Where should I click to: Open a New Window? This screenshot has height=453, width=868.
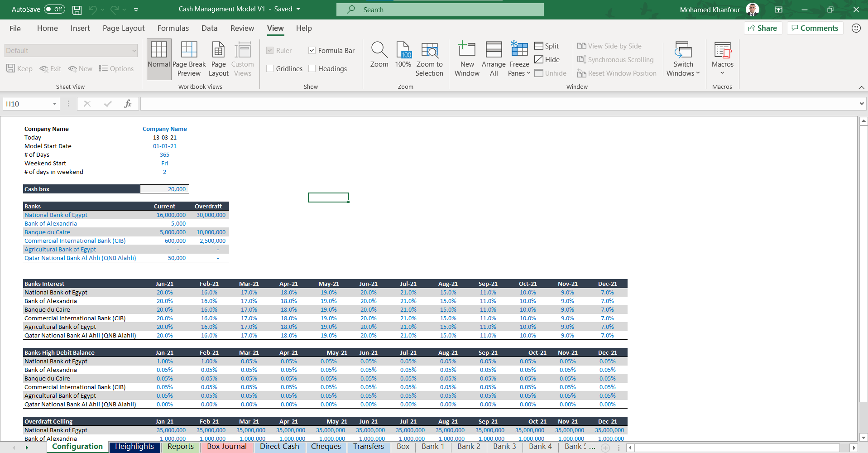[x=467, y=60]
